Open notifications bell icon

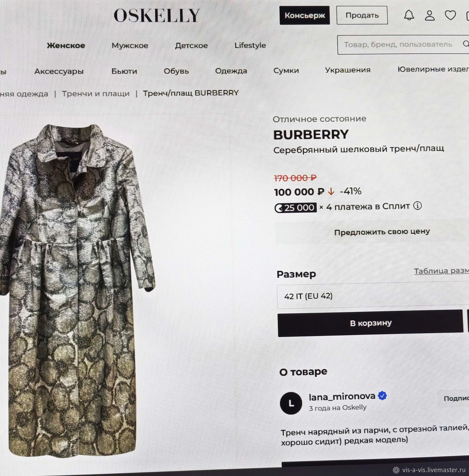(409, 15)
